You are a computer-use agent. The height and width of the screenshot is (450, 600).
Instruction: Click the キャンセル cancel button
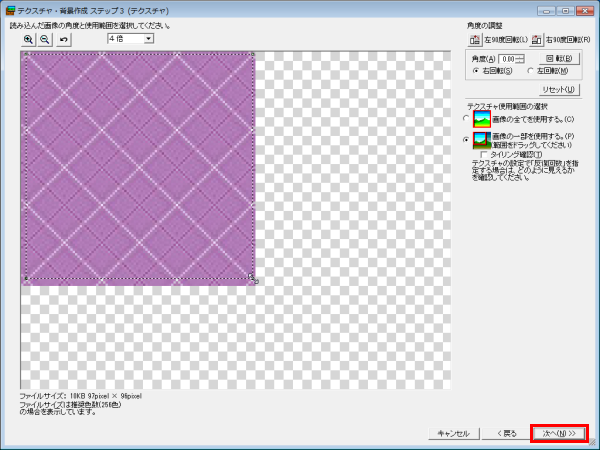pos(449,433)
